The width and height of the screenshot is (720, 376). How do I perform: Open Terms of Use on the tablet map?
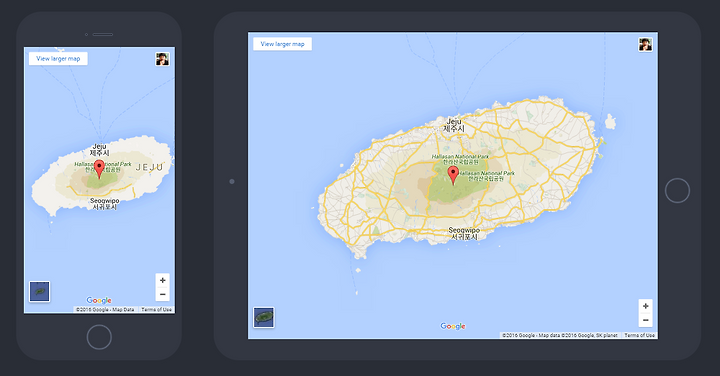tap(639, 336)
